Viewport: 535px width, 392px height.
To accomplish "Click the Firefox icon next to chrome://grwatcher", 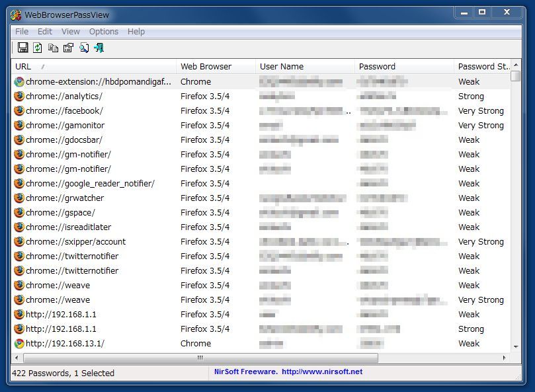I will pyautogui.click(x=19, y=198).
